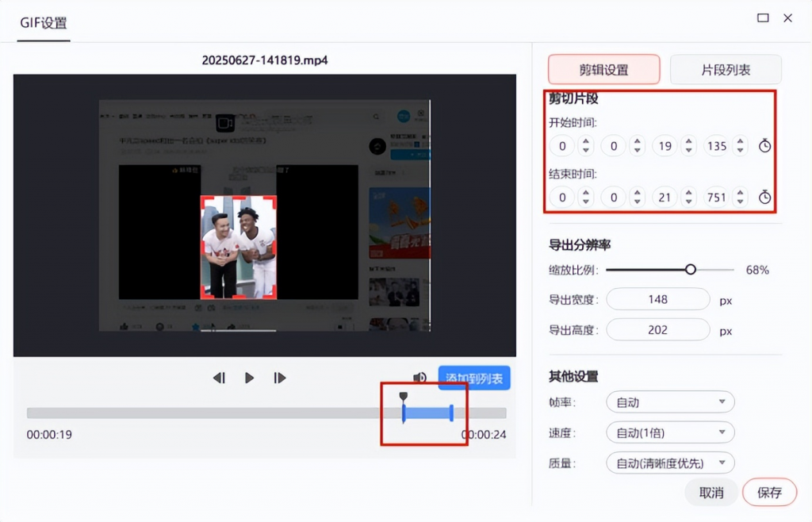The image size is (812, 522).
Task: Decrease the end time milliseconds value
Action: coord(740,202)
